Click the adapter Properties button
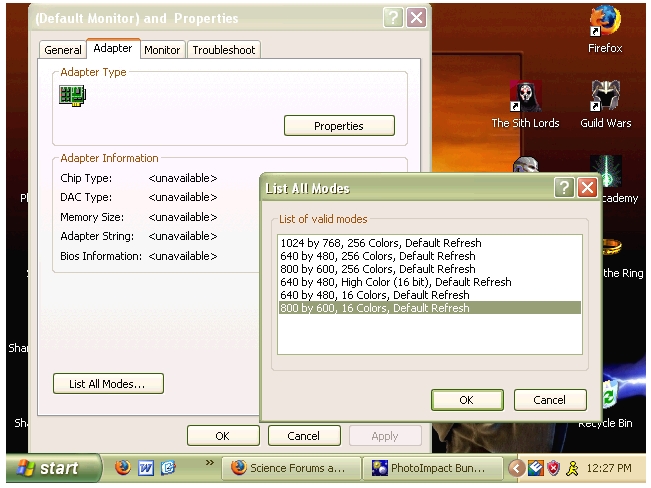The height and width of the screenshot is (488, 651). [x=339, y=126]
